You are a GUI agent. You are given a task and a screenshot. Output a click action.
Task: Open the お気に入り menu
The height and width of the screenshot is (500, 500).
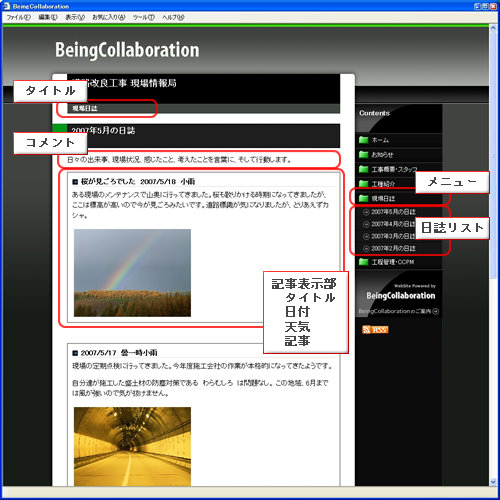109,17
